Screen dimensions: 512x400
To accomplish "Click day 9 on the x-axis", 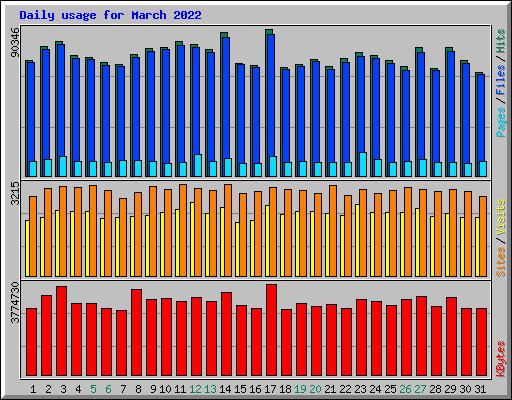I will tap(153, 389).
